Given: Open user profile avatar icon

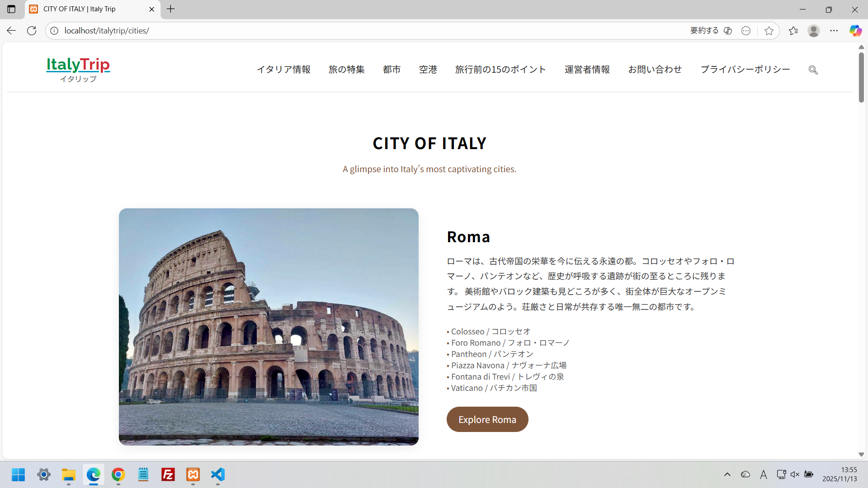Looking at the screenshot, I should [x=813, y=31].
